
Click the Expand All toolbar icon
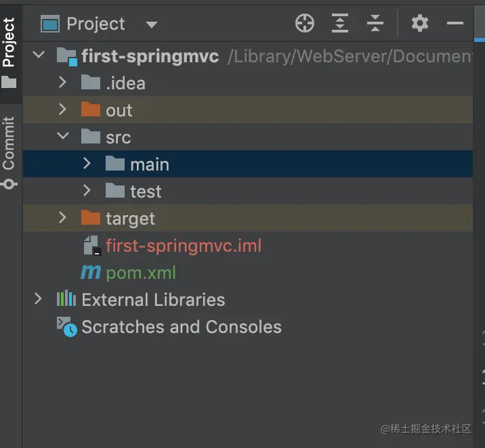click(339, 24)
